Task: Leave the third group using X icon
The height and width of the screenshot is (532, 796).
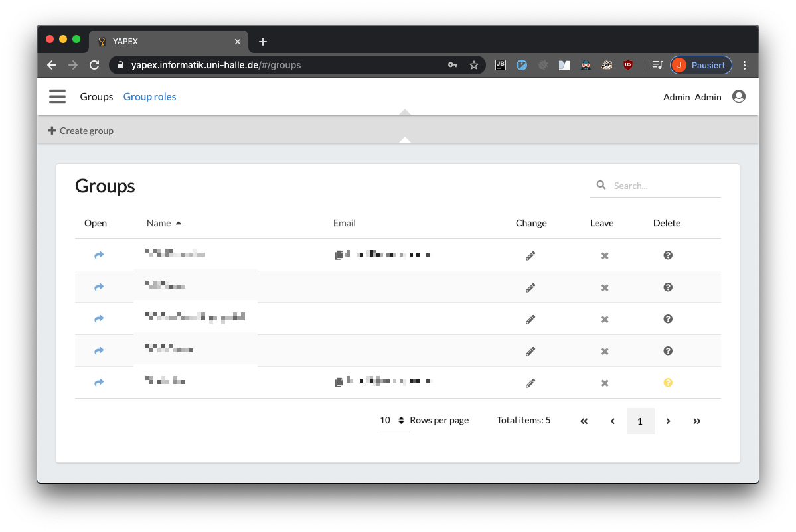Action: pyautogui.click(x=605, y=320)
